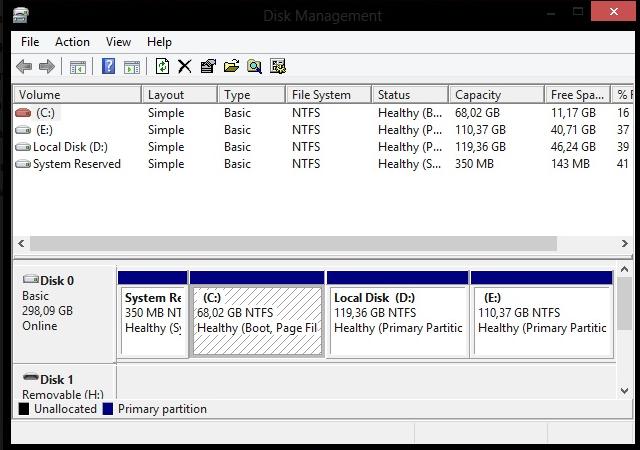Screen dimensions: 640x450
Task: Click the disk pane scroll down arrow
Action: pos(624,391)
